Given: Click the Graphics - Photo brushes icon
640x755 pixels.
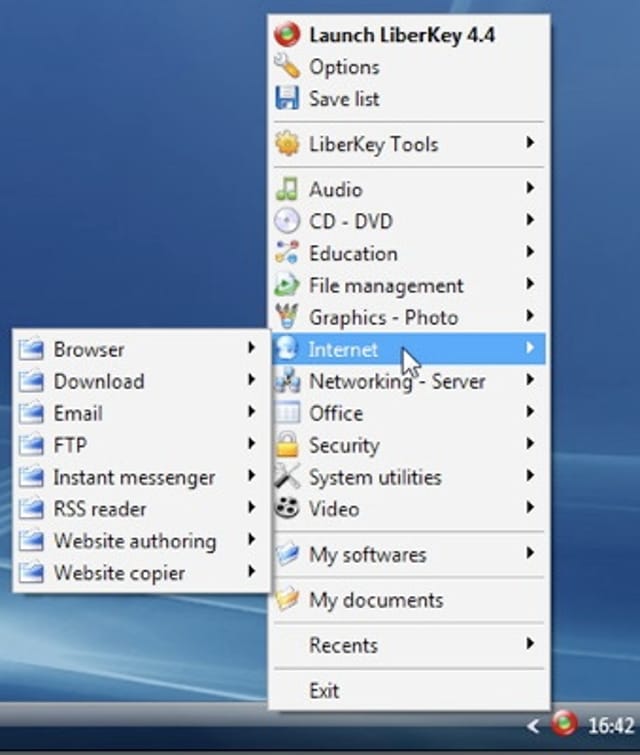Looking at the screenshot, I should pyautogui.click(x=287, y=316).
